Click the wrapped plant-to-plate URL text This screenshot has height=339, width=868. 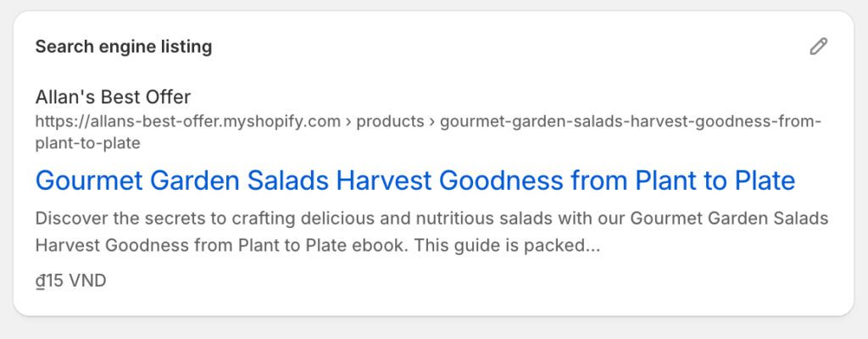[87, 143]
